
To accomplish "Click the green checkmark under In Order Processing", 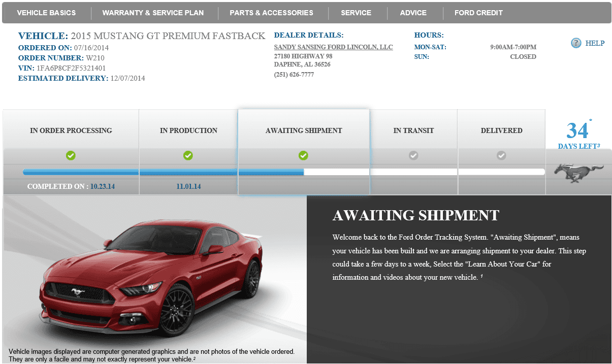I will (x=71, y=155).
